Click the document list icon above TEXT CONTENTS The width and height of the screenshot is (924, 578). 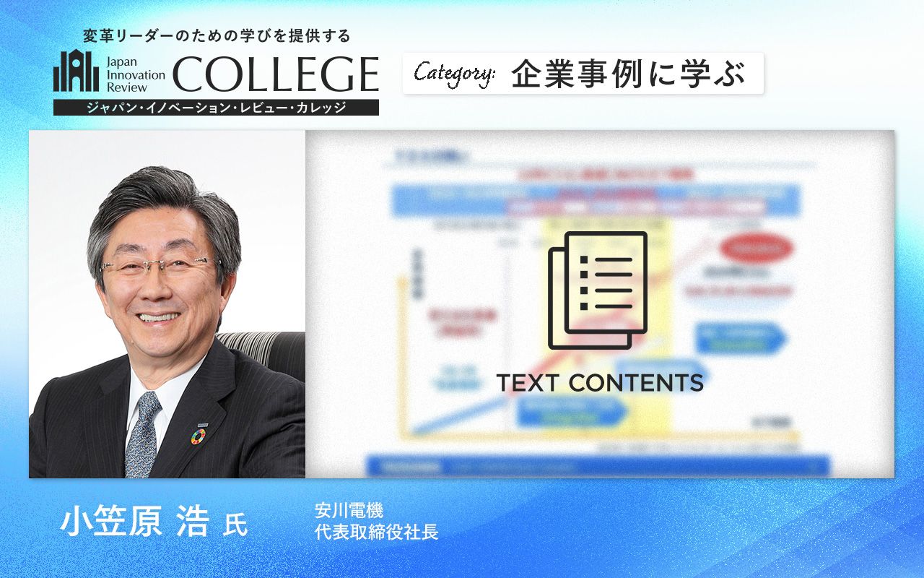[x=598, y=289]
